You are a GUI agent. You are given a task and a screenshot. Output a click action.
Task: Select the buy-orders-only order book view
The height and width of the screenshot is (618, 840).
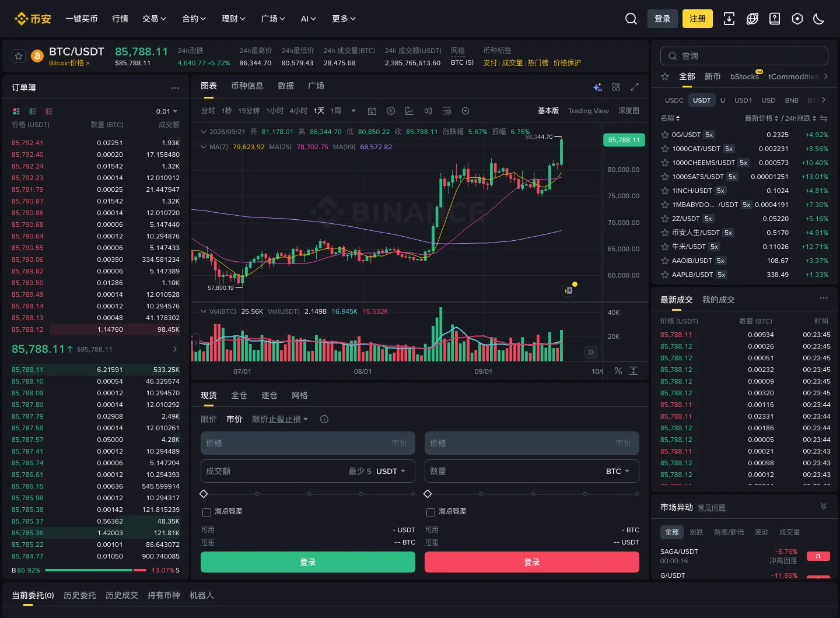point(33,111)
